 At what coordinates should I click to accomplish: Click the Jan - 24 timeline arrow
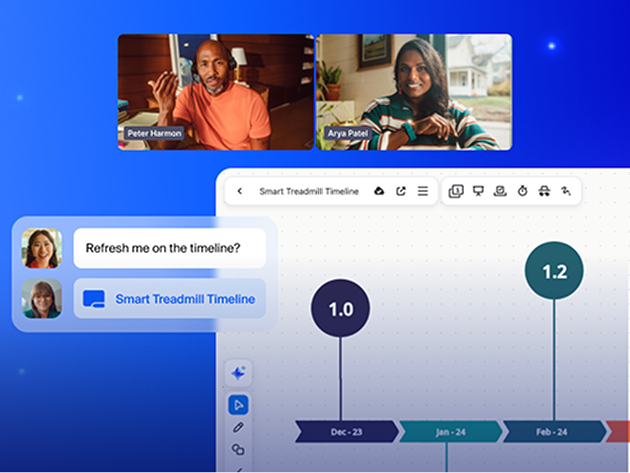pos(451,432)
